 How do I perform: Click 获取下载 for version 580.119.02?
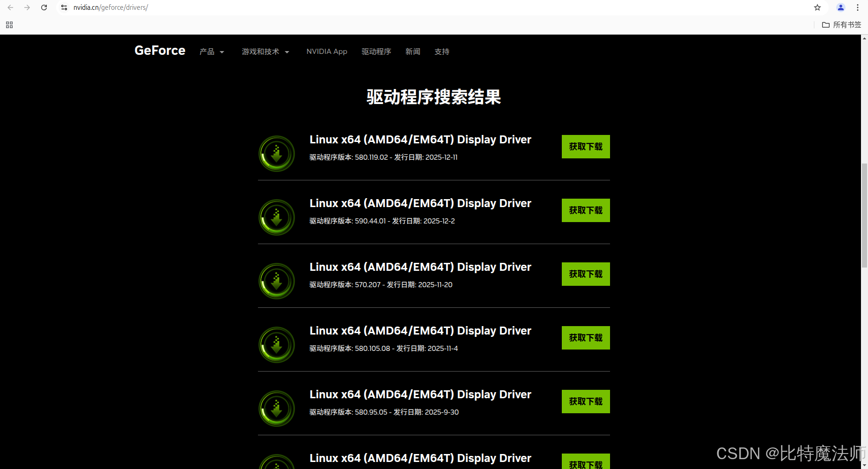[x=586, y=147]
